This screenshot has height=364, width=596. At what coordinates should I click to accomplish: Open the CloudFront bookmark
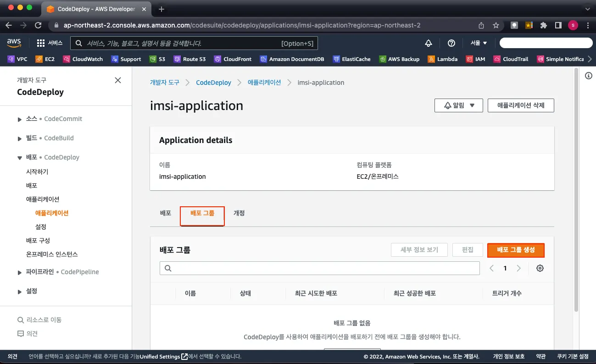click(x=233, y=59)
